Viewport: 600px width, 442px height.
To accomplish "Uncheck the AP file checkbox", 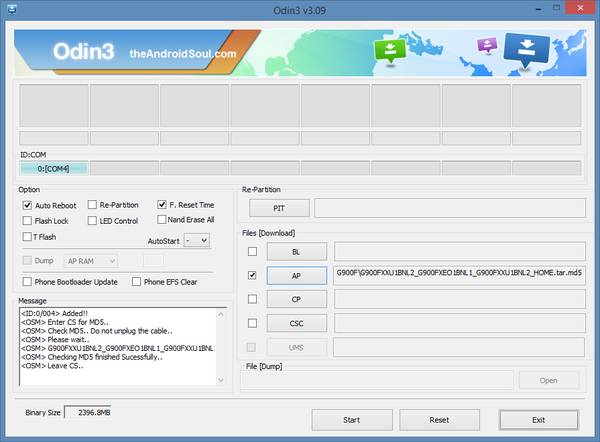I will coord(252,275).
